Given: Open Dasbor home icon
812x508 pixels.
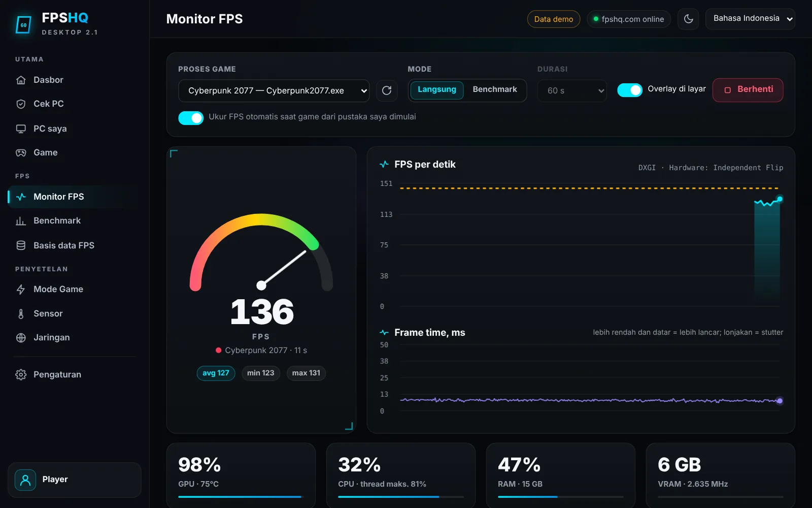Looking at the screenshot, I should (x=21, y=80).
